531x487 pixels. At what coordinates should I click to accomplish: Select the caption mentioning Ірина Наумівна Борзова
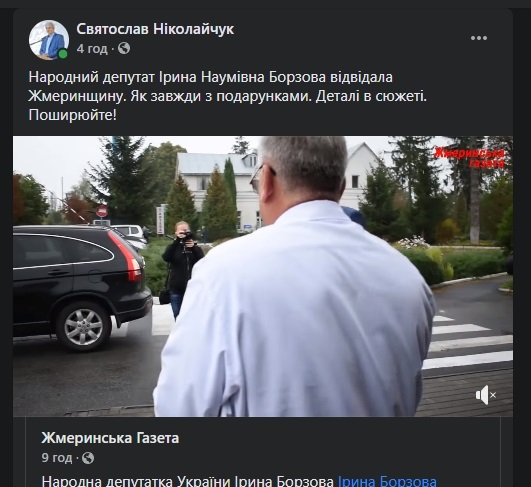click(227, 96)
